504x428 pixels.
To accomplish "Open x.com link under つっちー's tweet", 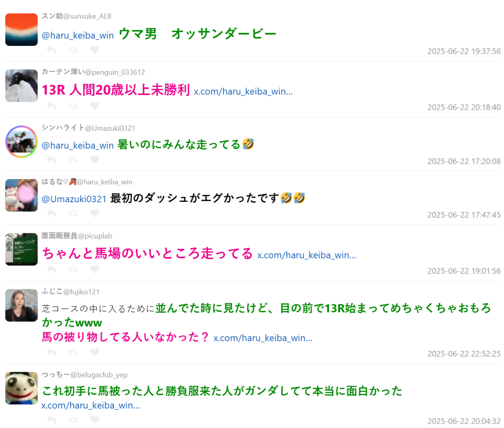I will click(x=91, y=405).
